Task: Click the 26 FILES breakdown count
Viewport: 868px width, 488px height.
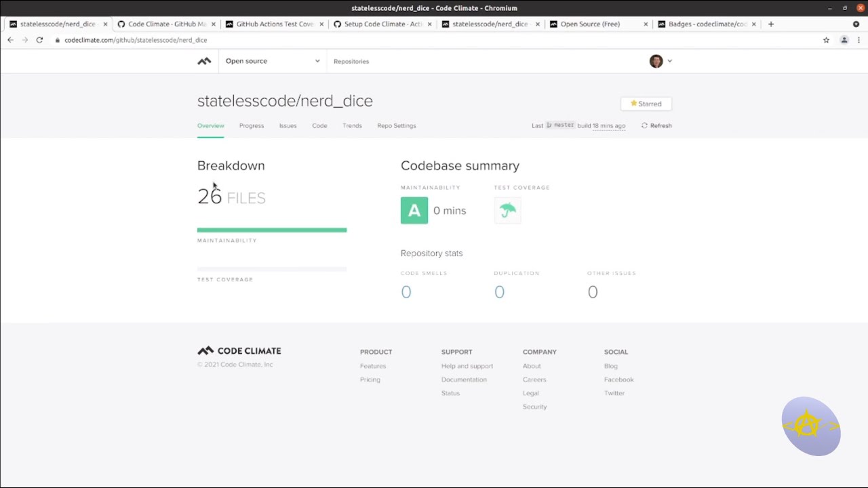Action: point(231,197)
